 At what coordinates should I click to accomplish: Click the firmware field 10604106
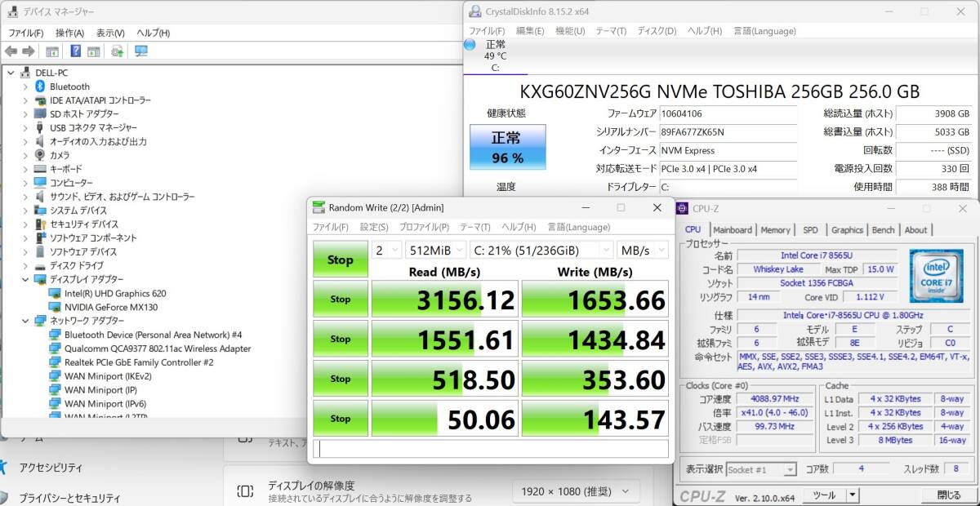[728, 113]
